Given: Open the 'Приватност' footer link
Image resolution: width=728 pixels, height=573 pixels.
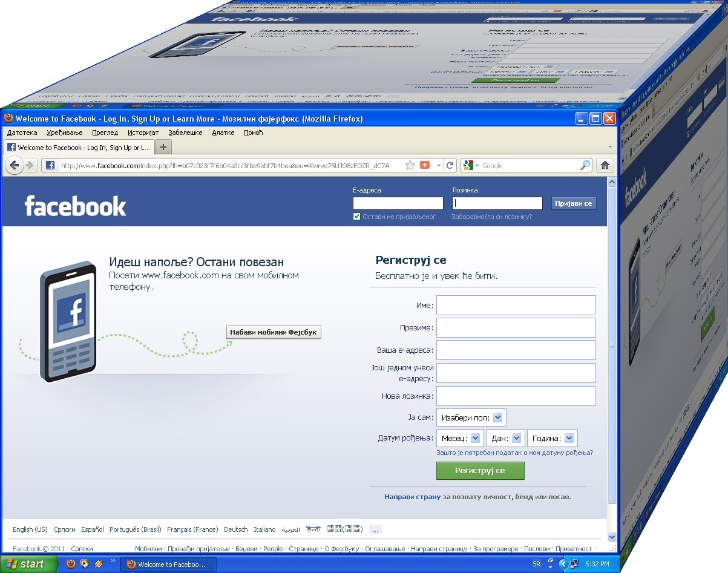Looking at the screenshot, I should (x=574, y=549).
